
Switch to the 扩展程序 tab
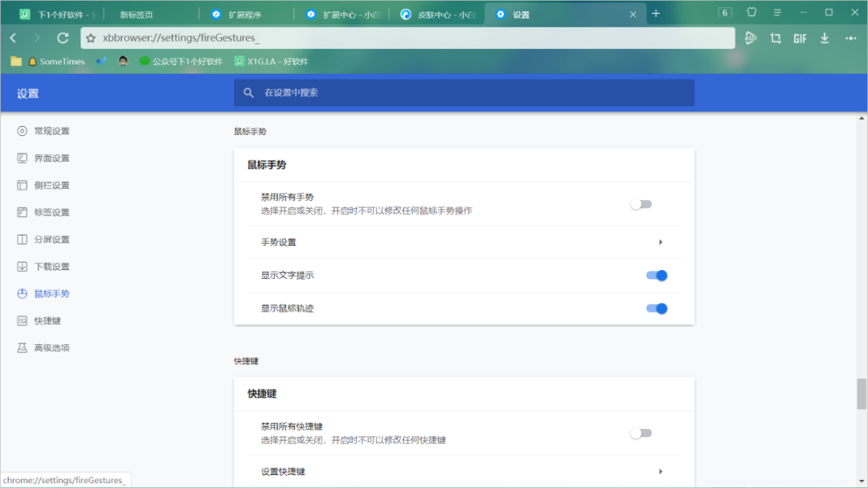[x=244, y=14]
